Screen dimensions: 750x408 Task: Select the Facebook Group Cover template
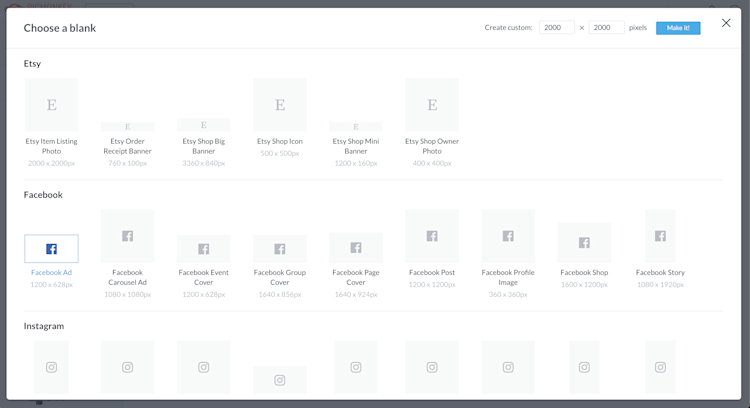[x=280, y=249]
